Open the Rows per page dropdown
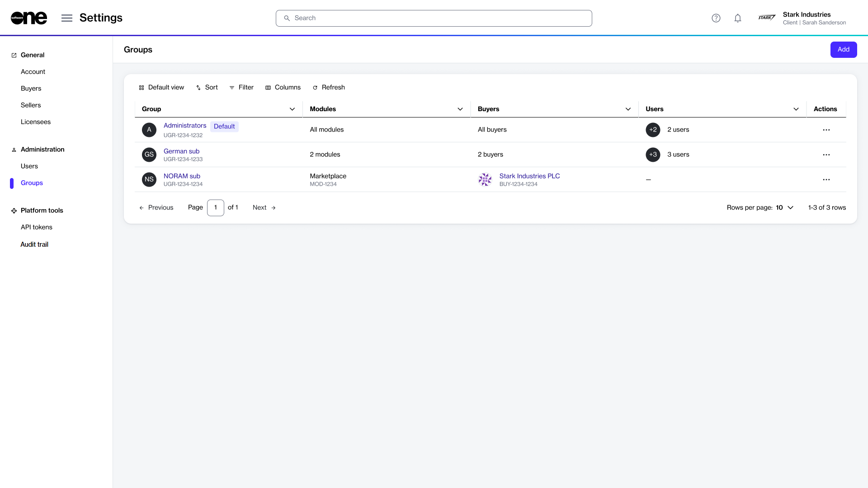 click(x=785, y=208)
